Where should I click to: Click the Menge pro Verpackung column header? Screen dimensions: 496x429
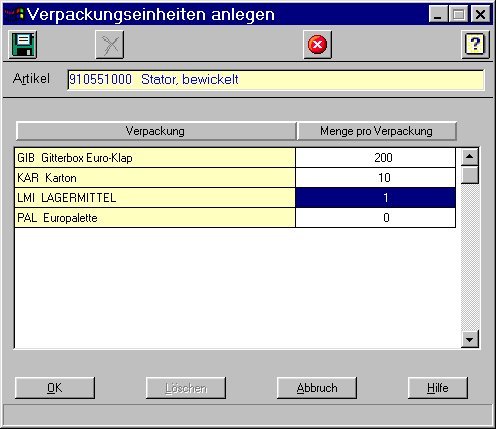[376, 131]
